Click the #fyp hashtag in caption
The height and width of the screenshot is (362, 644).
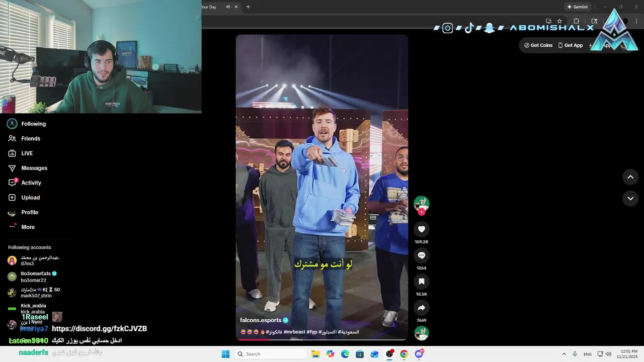312,332
